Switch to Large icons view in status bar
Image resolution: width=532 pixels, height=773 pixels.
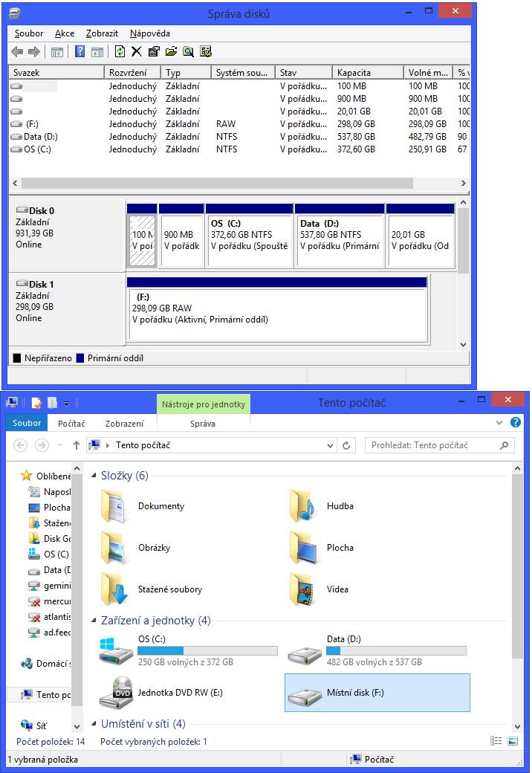coord(513,741)
